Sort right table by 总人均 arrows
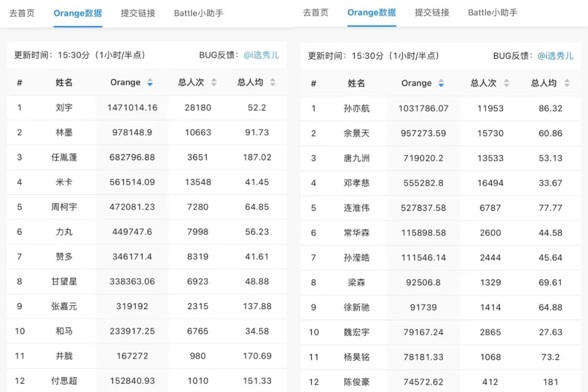The height and width of the screenshot is (392, 588). 567,83
